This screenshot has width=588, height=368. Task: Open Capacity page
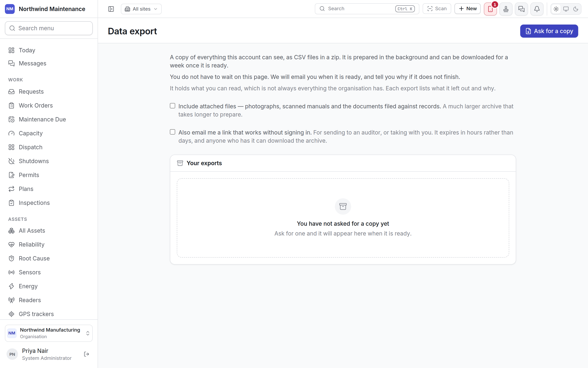(49, 133)
